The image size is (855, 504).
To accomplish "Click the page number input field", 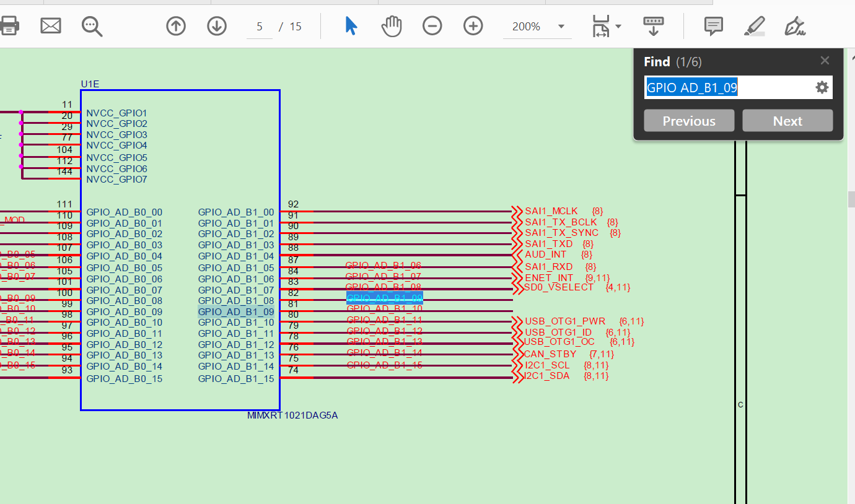I will click(x=259, y=26).
